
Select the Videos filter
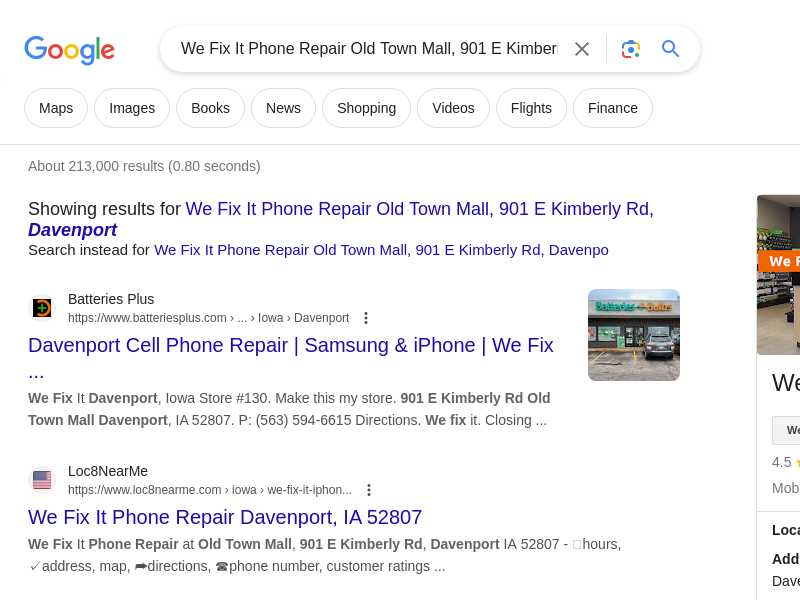coord(453,108)
